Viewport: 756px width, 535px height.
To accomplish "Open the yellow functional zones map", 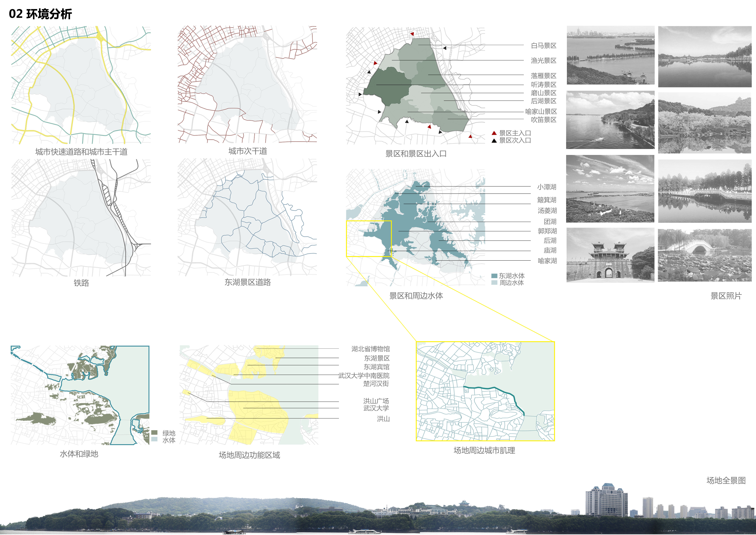I will tap(249, 395).
